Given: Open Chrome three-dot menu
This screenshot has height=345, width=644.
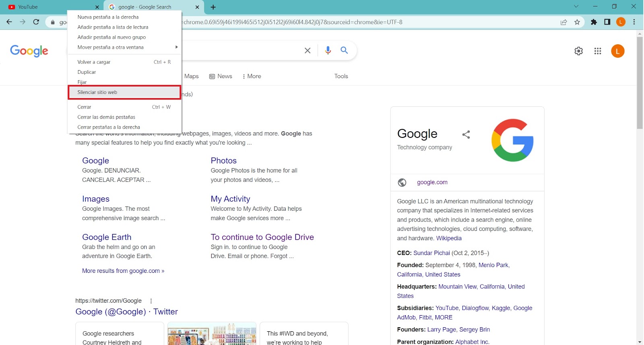Looking at the screenshot, I should click(x=634, y=22).
